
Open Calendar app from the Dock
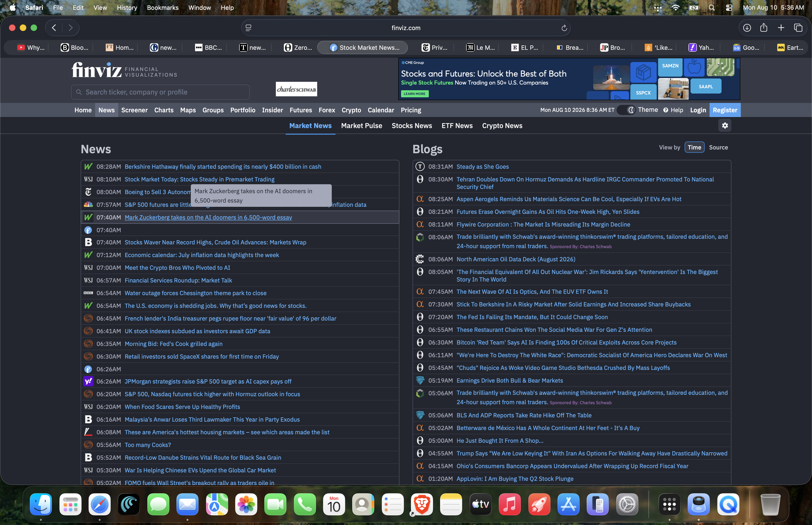(x=334, y=504)
